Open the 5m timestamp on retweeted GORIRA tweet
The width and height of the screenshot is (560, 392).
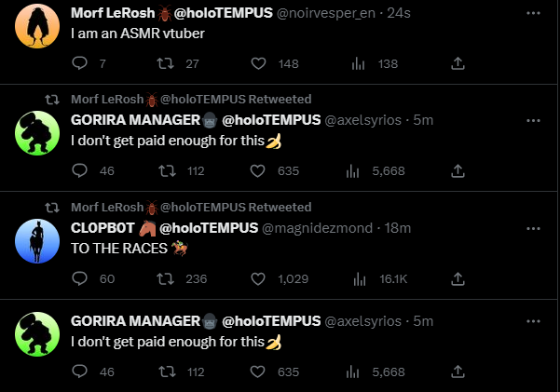click(423, 120)
